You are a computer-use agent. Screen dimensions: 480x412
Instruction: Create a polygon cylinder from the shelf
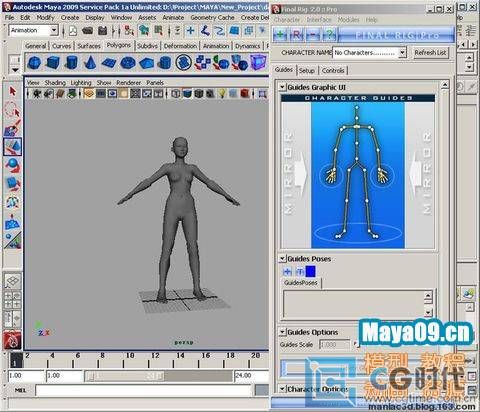71,62
